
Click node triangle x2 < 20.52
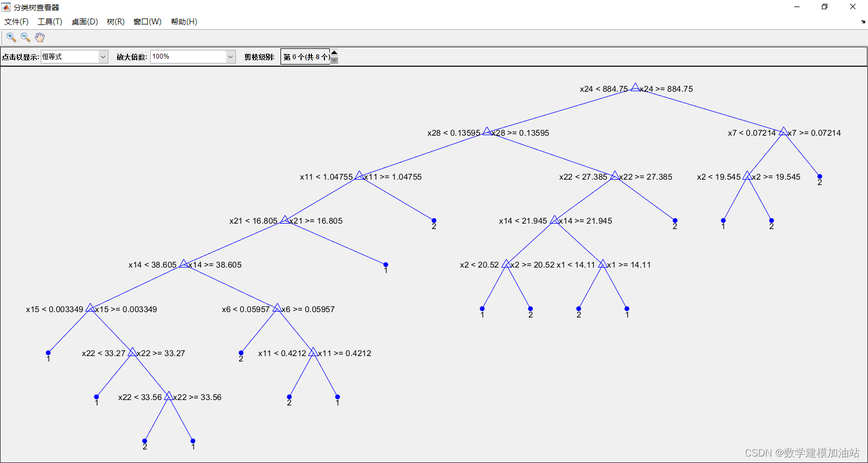click(x=506, y=263)
